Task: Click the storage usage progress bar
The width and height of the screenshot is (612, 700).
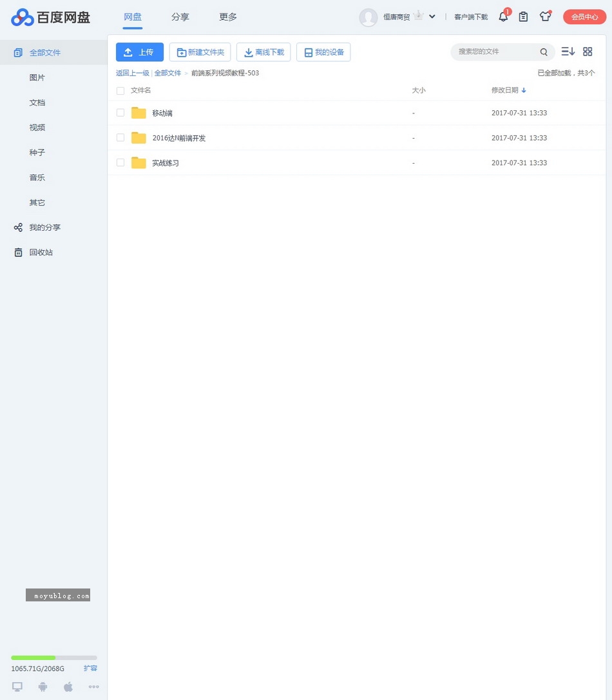Action: [x=54, y=657]
